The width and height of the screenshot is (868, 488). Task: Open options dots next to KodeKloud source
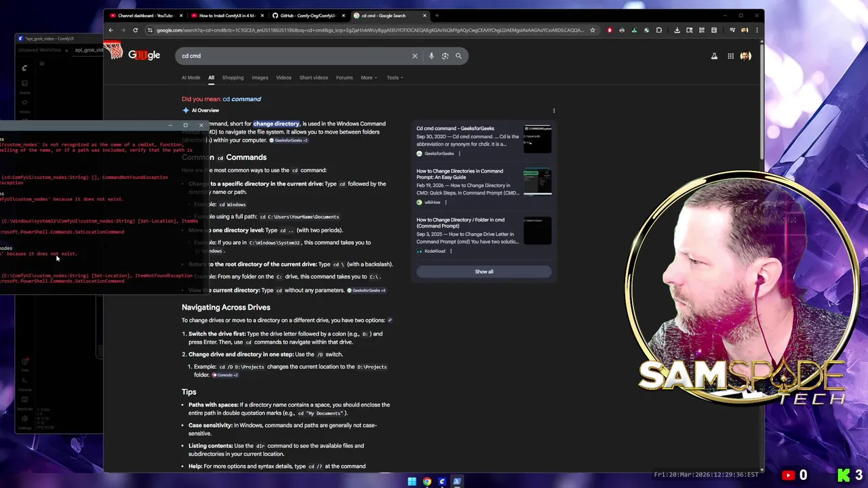451,251
